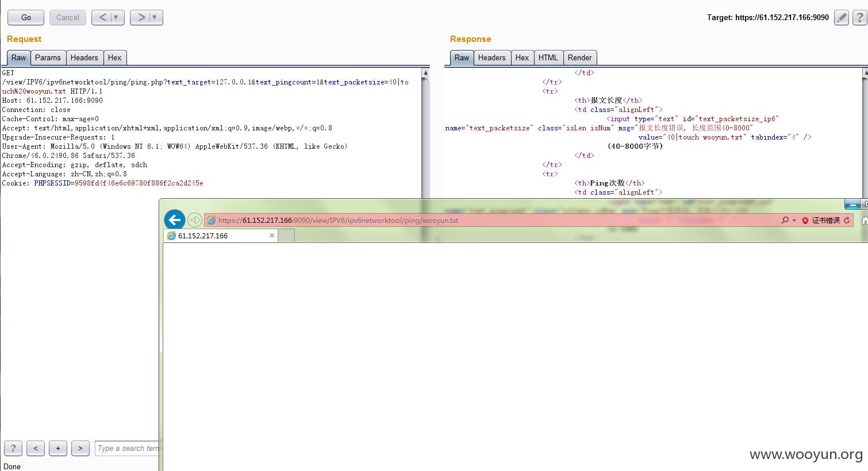
Task: Click the '(40-8000字节)' response text
Action: pyautogui.click(x=635, y=146)
